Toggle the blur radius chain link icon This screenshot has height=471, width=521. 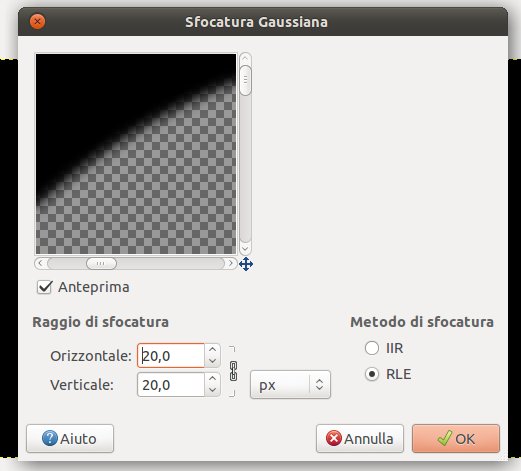[x=233, y=371]
